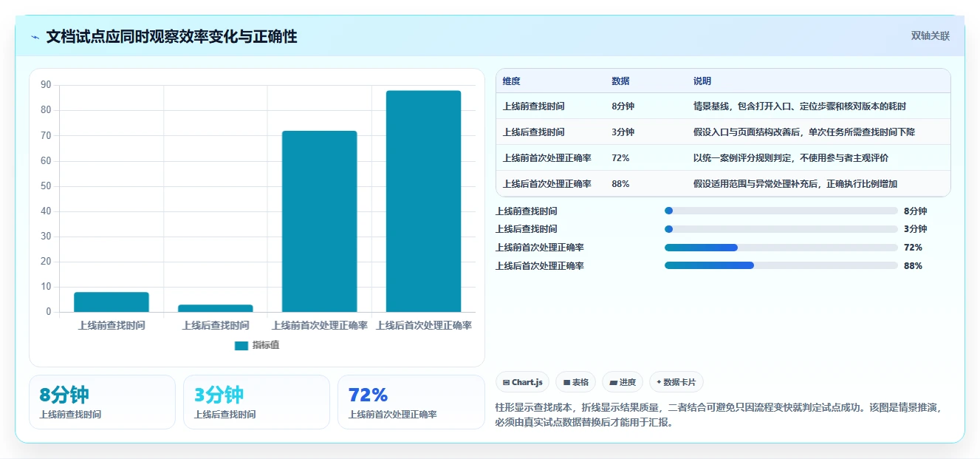Image resolution: width=980 pixels, height=459 pixels.
Task: Select the 数据卡片 chip label
Action: 679,382
